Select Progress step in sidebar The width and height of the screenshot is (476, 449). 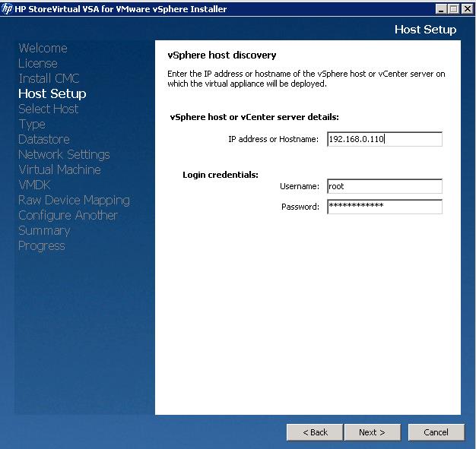point(42,246)
